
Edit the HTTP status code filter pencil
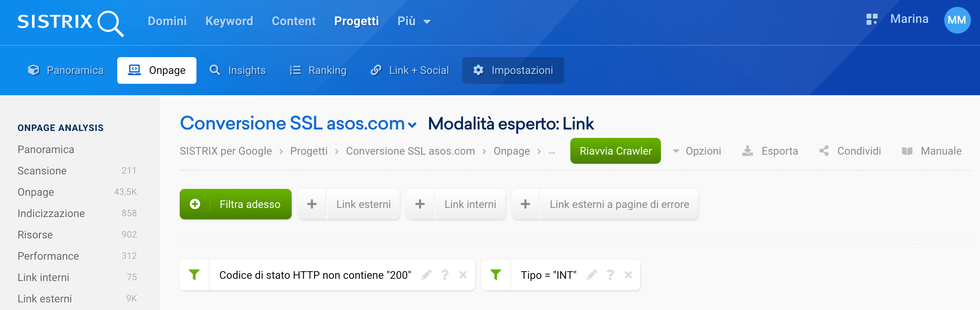pos(426,275)
